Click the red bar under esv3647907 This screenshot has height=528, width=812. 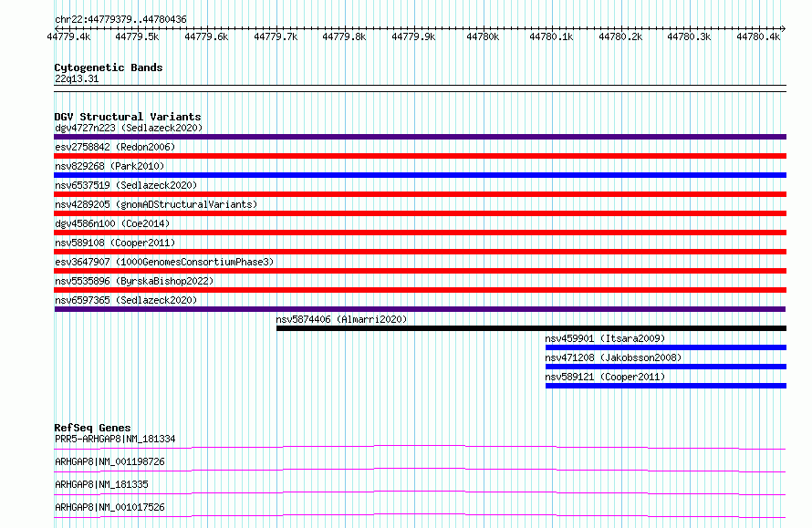[420, 271]
